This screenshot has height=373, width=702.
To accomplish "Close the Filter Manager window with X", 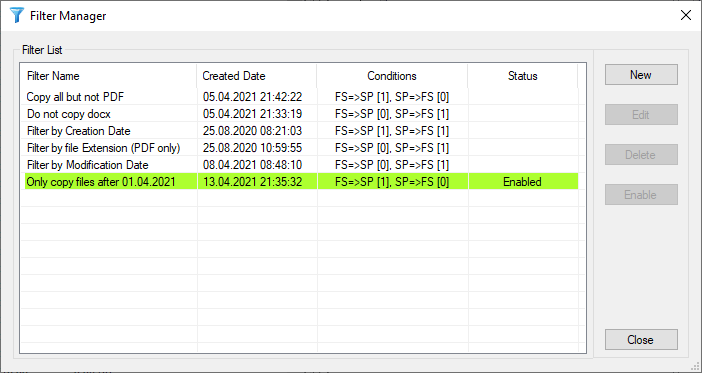I will coord(685,16).
